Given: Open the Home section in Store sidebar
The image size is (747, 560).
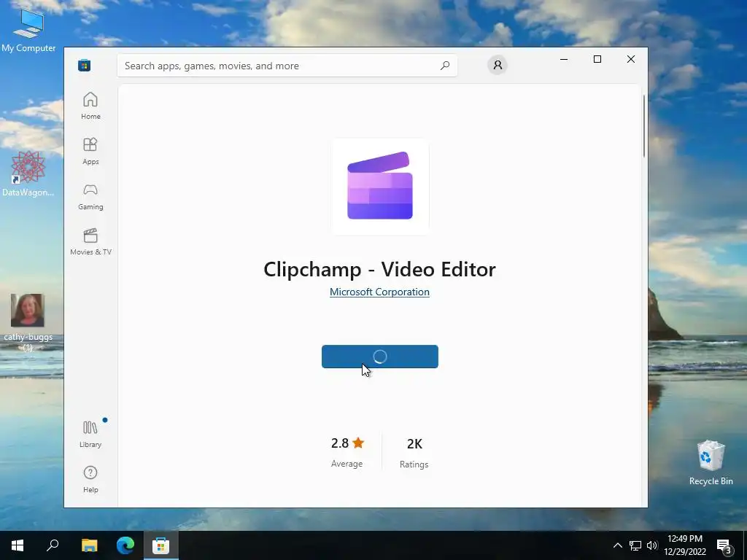Looking at the screenshot, I should [90, 106].
